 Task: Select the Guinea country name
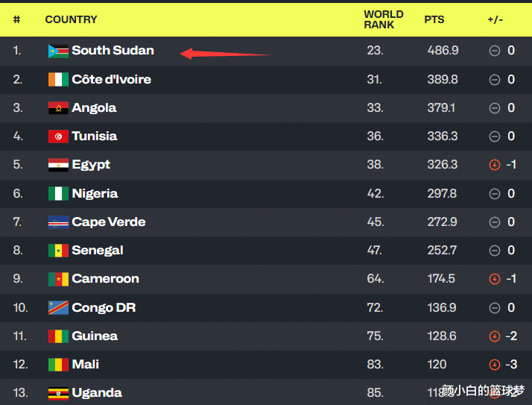[x=95, y=336]
